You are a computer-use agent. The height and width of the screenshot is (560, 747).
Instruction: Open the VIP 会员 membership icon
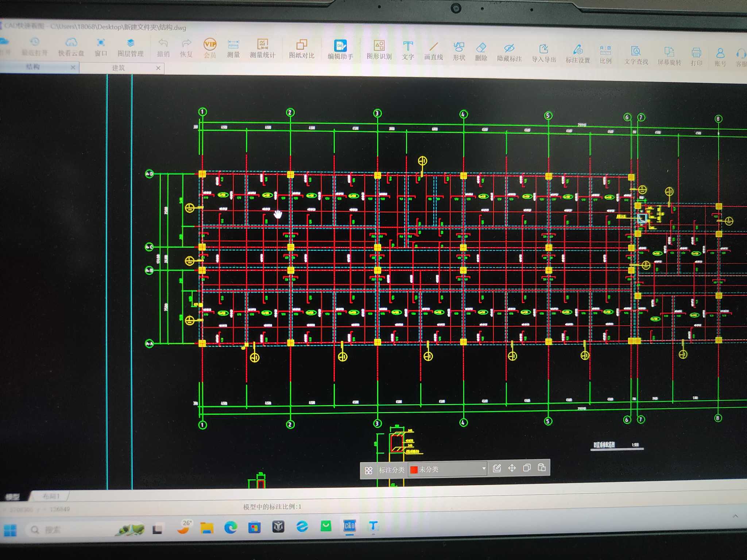pyautogui.click(x=210, y=48)
